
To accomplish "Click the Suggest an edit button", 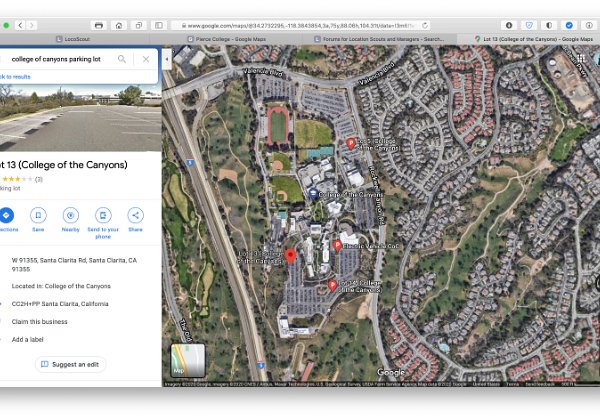I will pyautogui.click(x=70, y=365).
